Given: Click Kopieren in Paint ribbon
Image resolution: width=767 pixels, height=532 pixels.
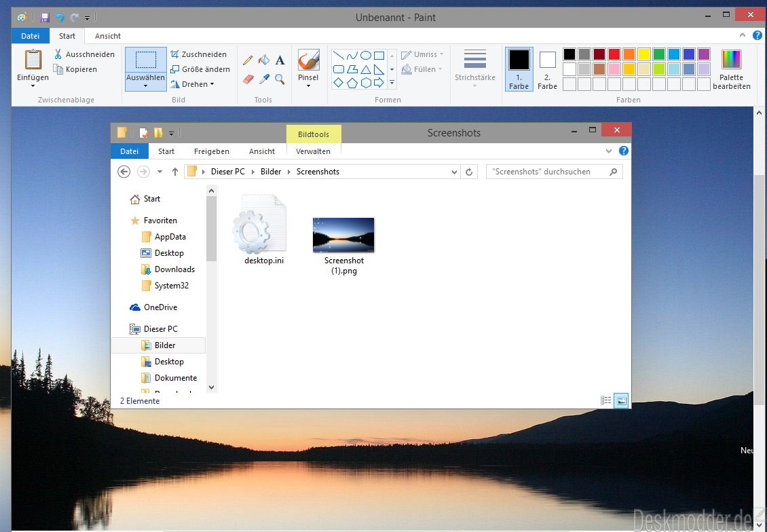Looking at the screenshot, I should (x=75, y=69).
